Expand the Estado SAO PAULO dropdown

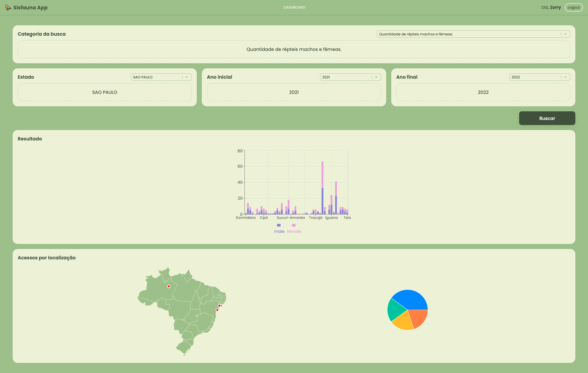tap(187, 77)
